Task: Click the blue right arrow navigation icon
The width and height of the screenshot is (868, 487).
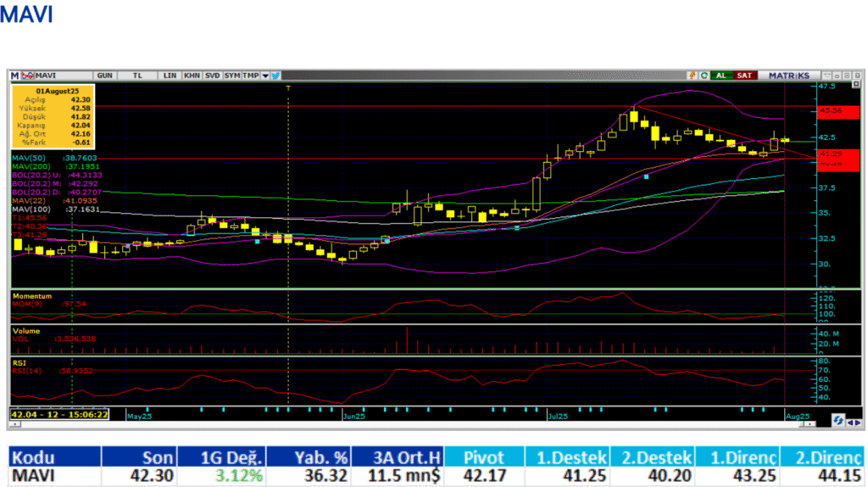Action: pos(858,423)
